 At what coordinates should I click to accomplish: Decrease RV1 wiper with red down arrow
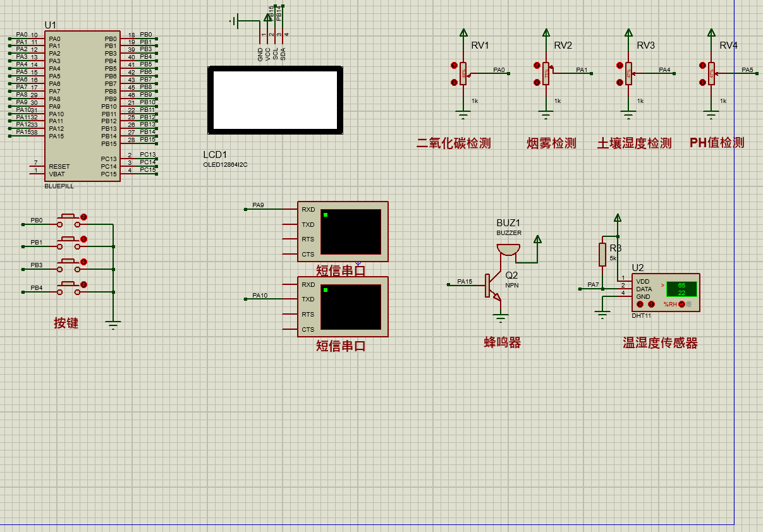point(454,82)
